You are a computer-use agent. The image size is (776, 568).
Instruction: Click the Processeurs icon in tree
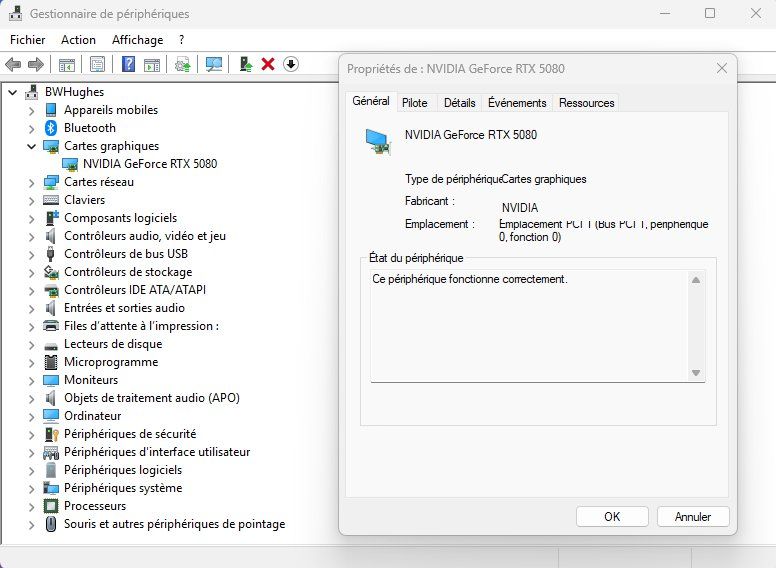[51, 506]
